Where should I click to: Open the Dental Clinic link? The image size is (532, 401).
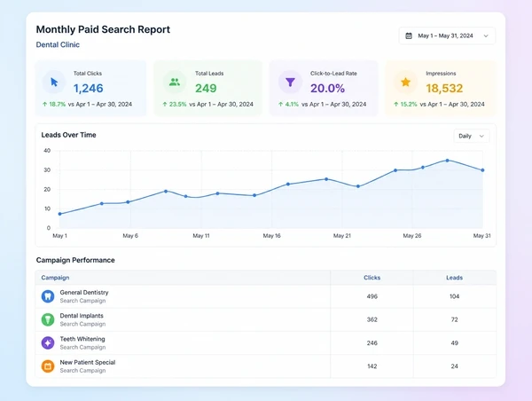58,45
